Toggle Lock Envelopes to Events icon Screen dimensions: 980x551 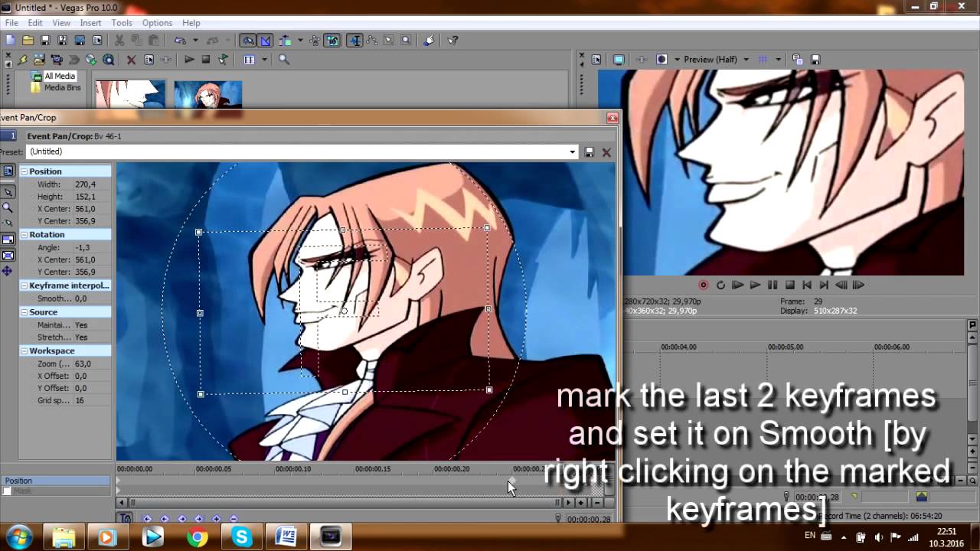tap(332, 40)
